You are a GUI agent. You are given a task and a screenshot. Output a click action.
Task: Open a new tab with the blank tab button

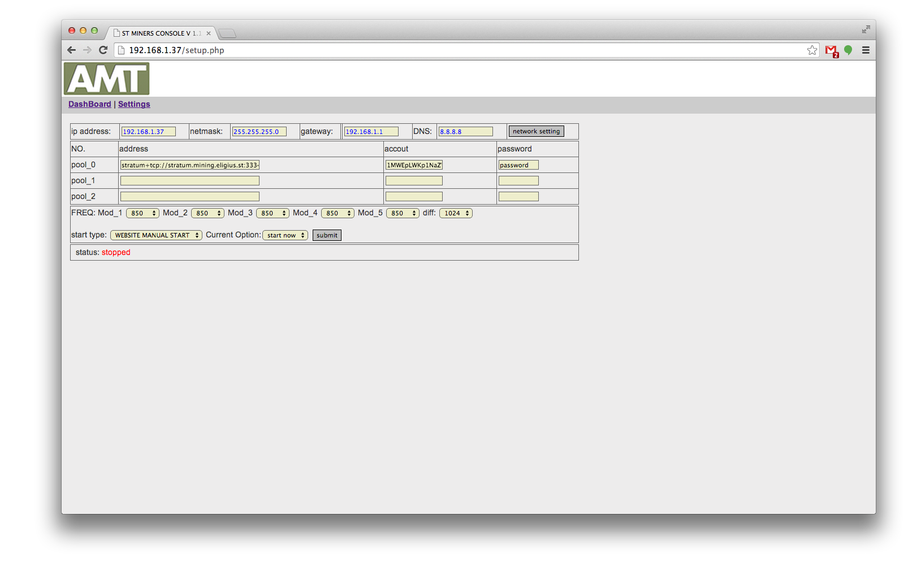(x=227, y=33)
